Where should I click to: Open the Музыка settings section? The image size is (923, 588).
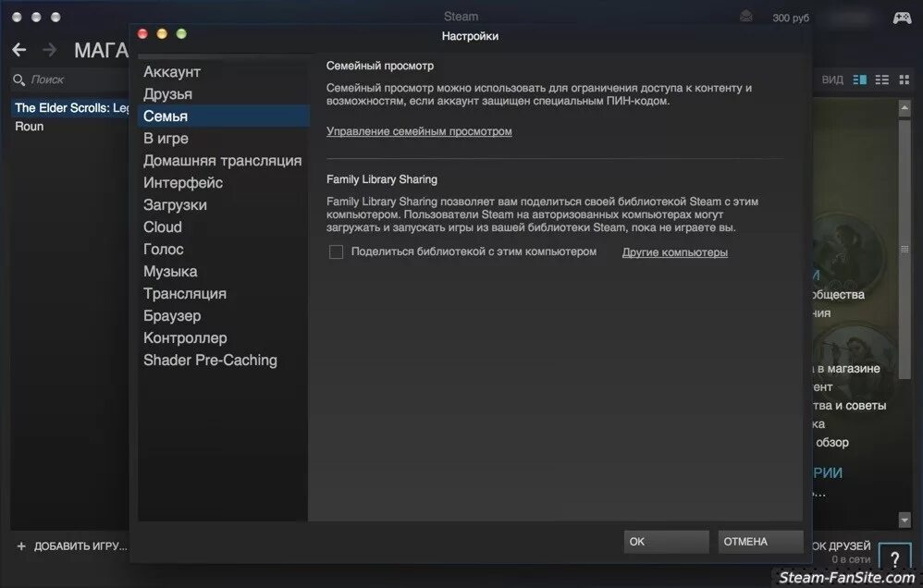click(x=171, y=271)
